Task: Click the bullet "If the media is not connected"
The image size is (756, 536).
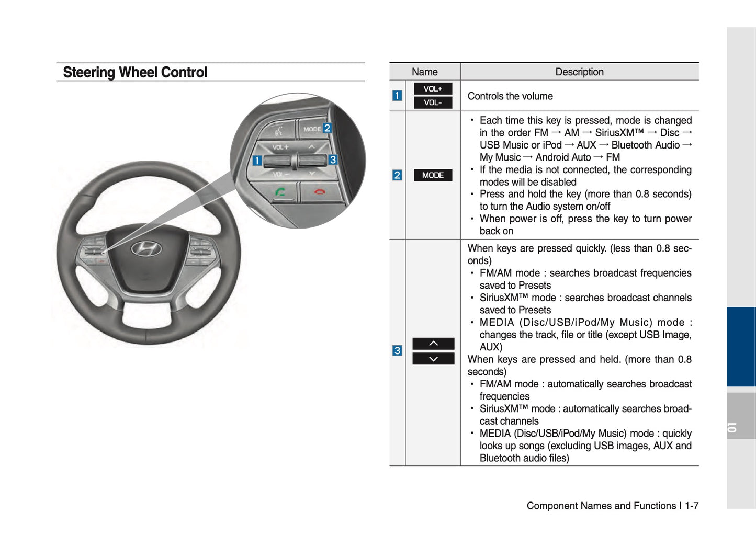Action: pos(585,176)
